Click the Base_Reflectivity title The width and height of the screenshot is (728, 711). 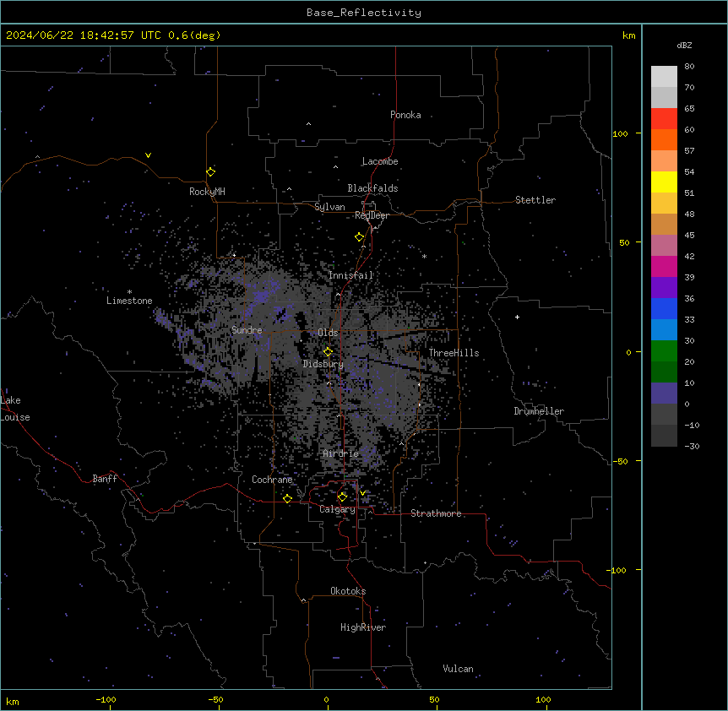tap(364, 13)
